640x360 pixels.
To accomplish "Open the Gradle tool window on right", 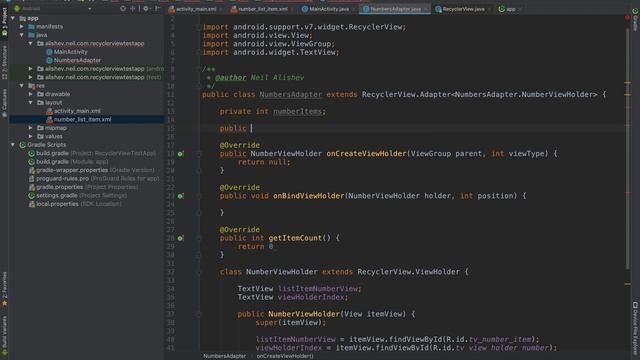I will [x=635, y=20].
